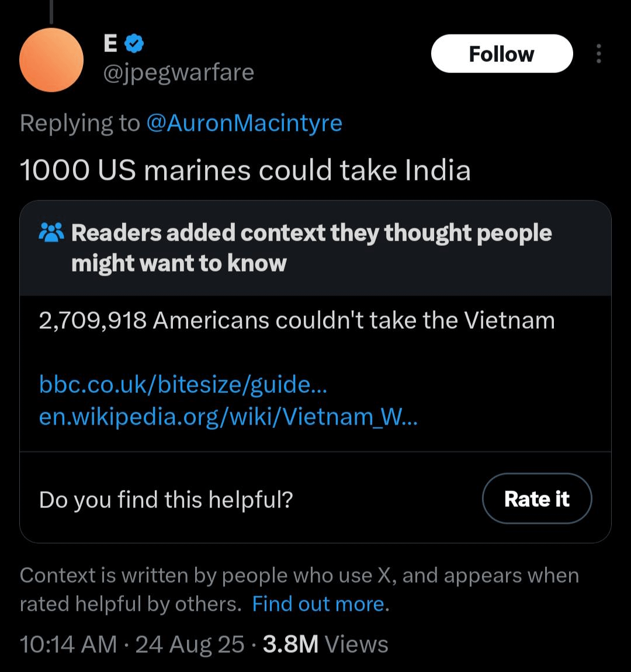Viewport: 631px width, 672px height.
Task: Click the 24 Aug 25 date
Action: click(190, 644)
